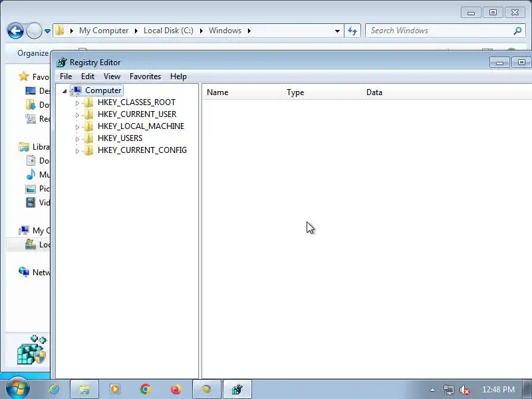
Task: Switch to Windows Explorer taskbar button
Action: click(84, 389)
